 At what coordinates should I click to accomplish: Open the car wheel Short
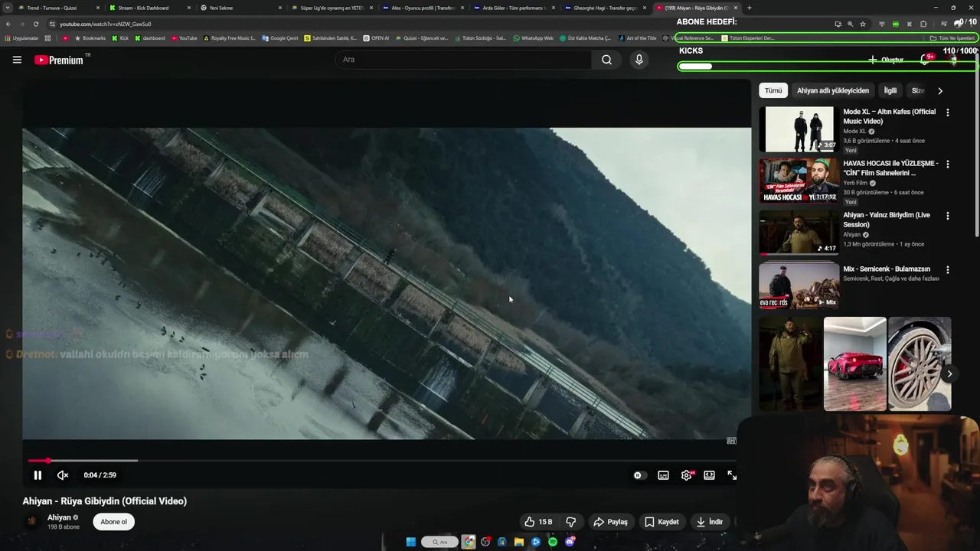(x=920, y=364)
